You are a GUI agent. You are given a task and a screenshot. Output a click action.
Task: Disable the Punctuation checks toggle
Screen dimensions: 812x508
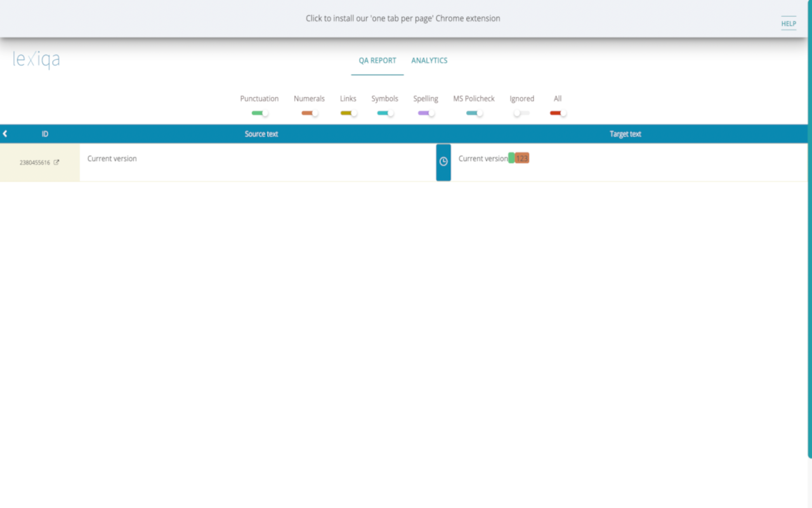(x=259, y=112)
